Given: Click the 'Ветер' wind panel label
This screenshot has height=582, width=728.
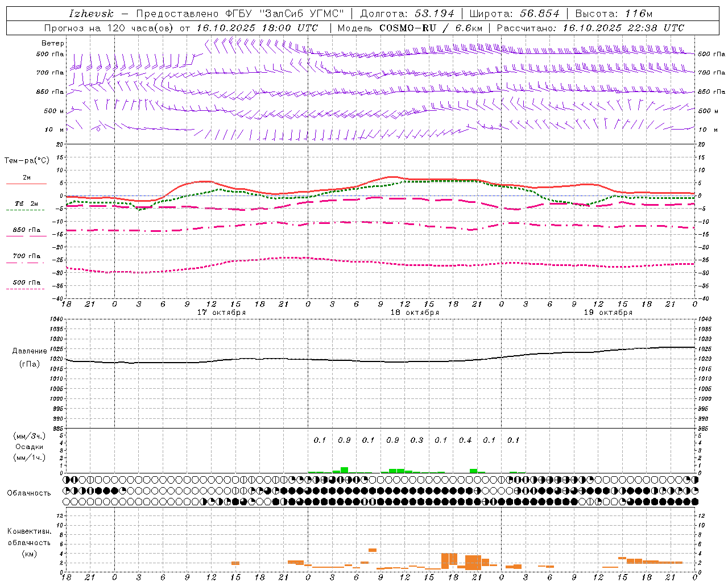Looking at the screenshot, I should pyautogui.click(x=52, y=43).
